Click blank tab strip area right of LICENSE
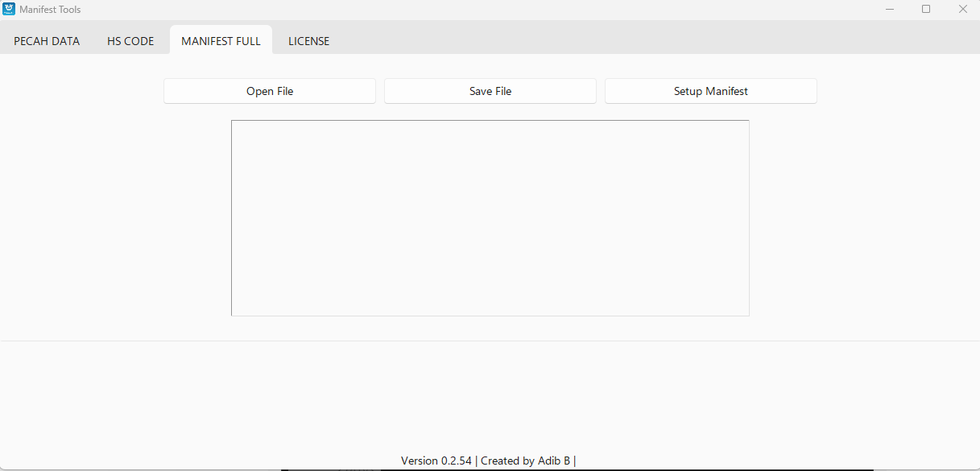980x471 pixels. [x=644, y=39]
